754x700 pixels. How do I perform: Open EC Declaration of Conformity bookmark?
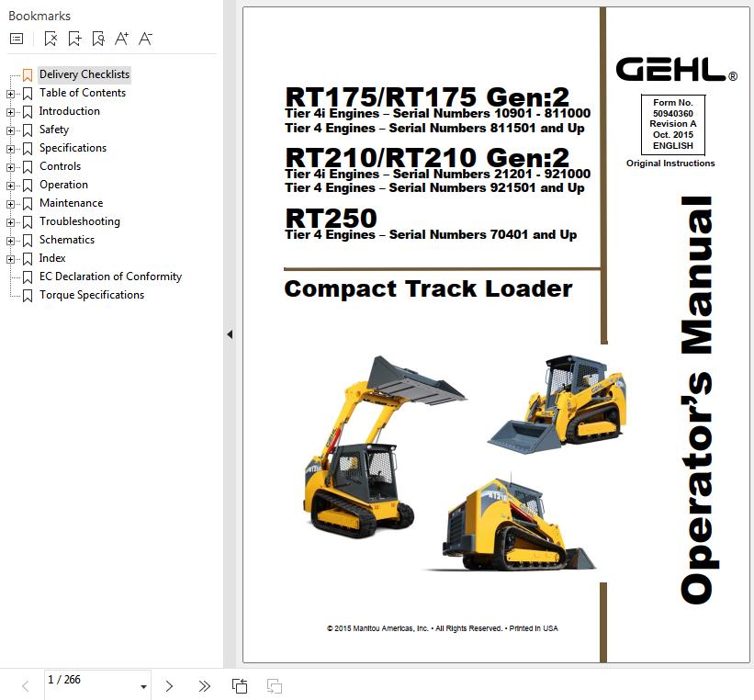110,277
